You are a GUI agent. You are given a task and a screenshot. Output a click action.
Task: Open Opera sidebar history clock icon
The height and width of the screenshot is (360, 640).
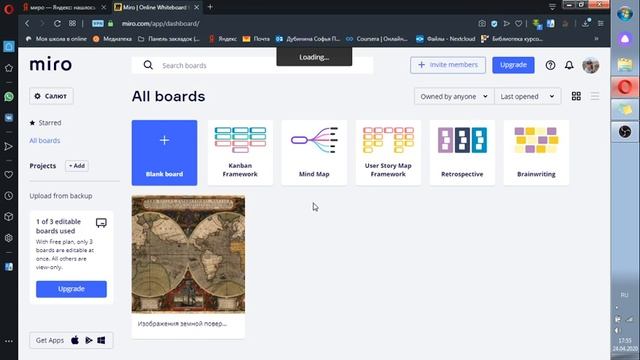click(x=9, y=196)
